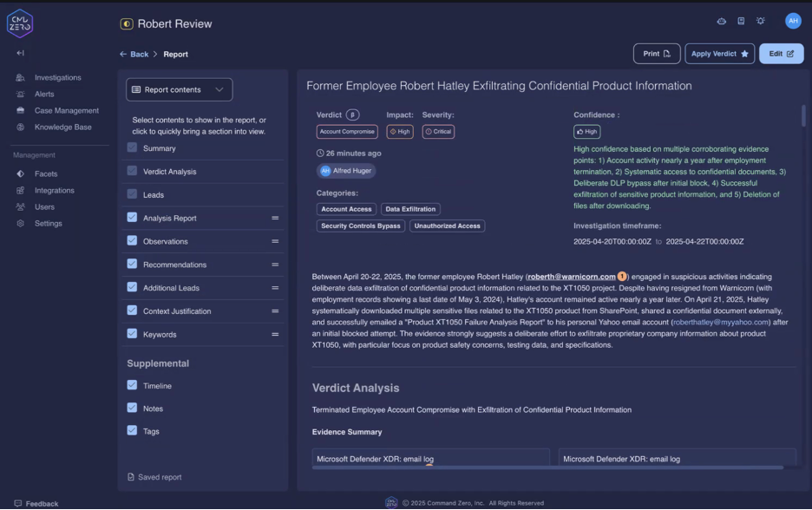Uncheck the Keywords checkbox

click(132, 334)
